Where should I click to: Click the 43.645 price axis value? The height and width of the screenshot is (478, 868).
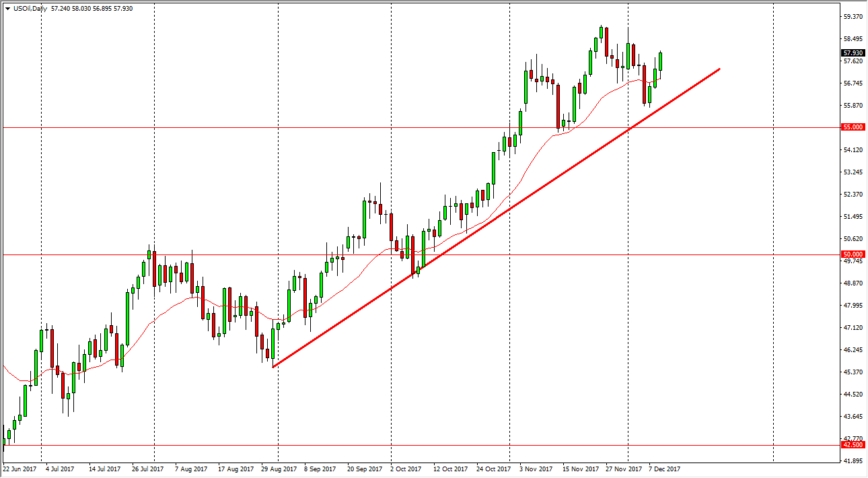tap(853, 416)
